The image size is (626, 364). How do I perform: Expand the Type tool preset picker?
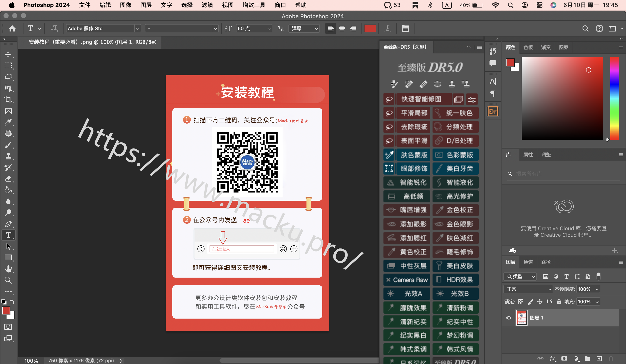tap(39, 29)
